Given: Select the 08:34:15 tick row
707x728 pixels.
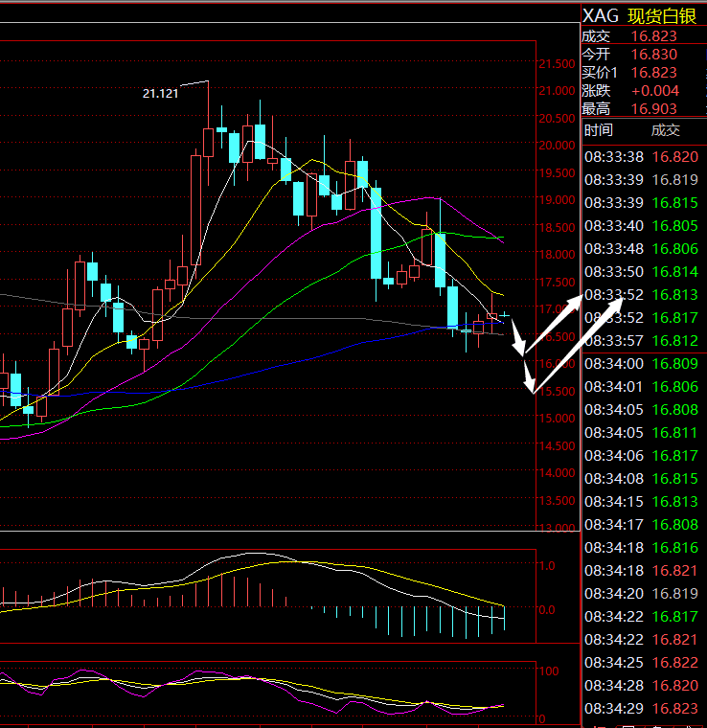Looking at the screenshot, I should point(641,501).
